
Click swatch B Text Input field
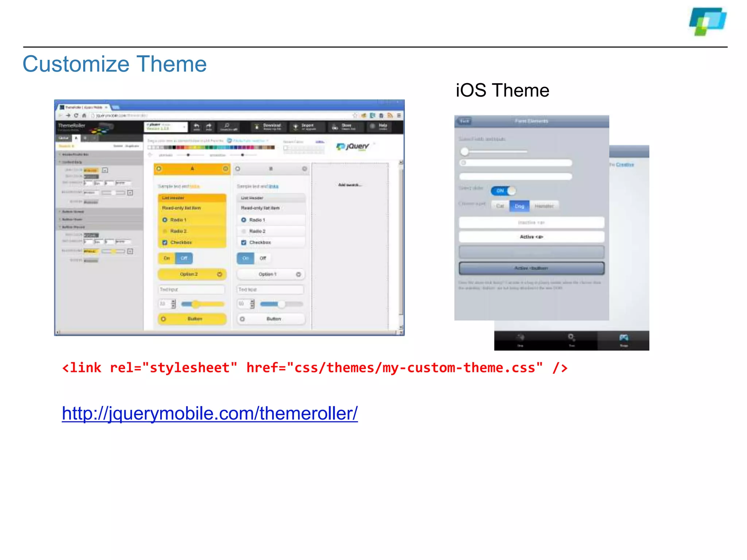[x=271, y=289]
